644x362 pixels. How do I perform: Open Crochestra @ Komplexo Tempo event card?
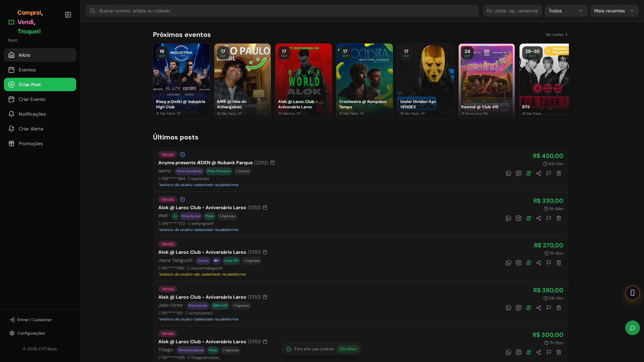tap(365, 81)
